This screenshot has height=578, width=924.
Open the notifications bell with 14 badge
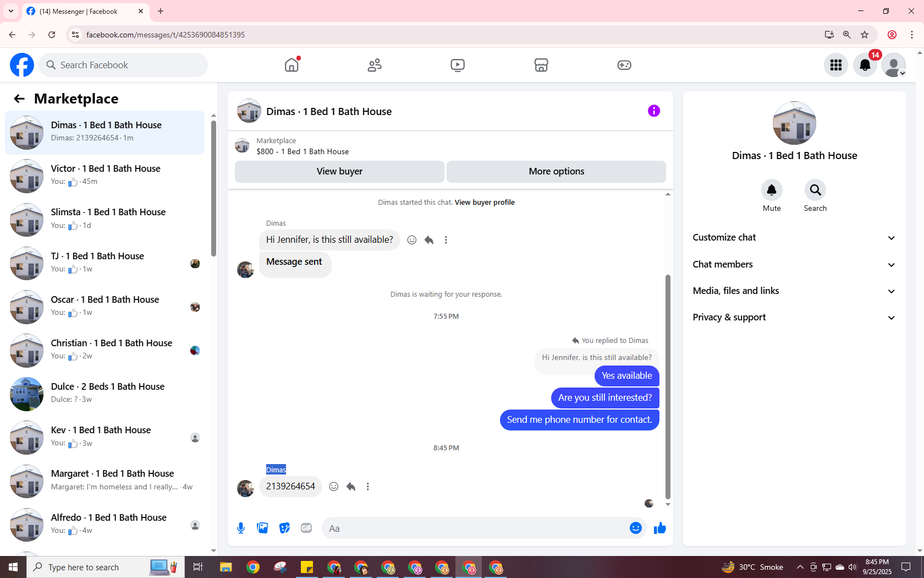point(865,65)
